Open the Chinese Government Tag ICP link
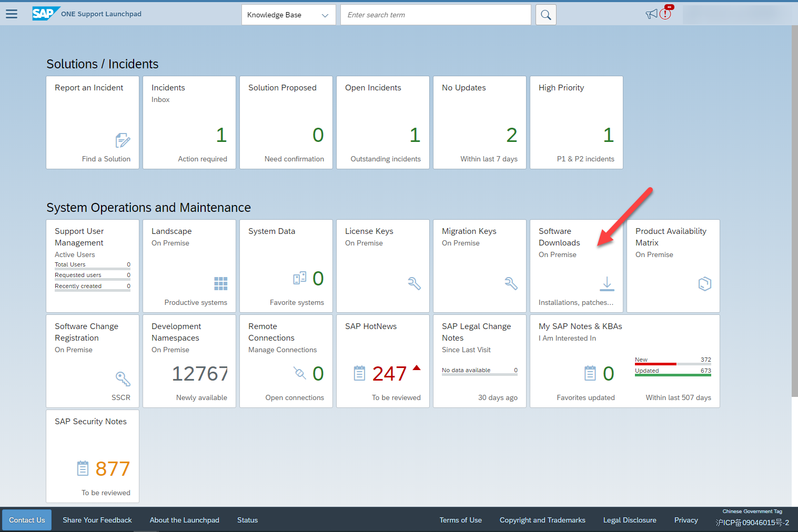The image size is (798, 532). point(752,523)
